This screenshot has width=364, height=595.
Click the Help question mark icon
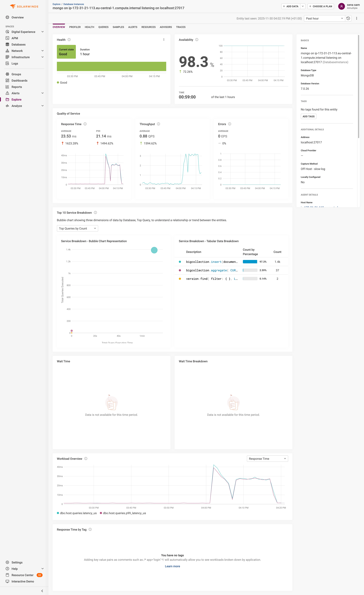pyautogui.click(x=7, y=569)
